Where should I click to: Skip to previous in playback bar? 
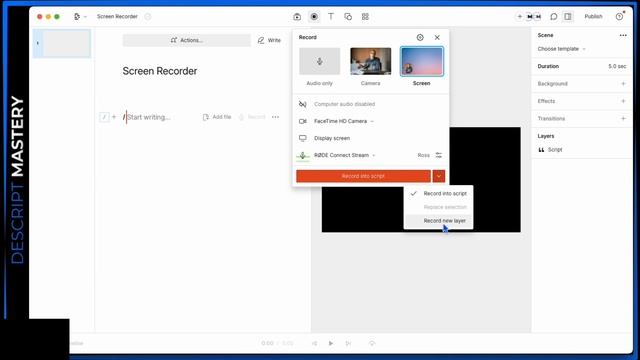click(314, 343)
